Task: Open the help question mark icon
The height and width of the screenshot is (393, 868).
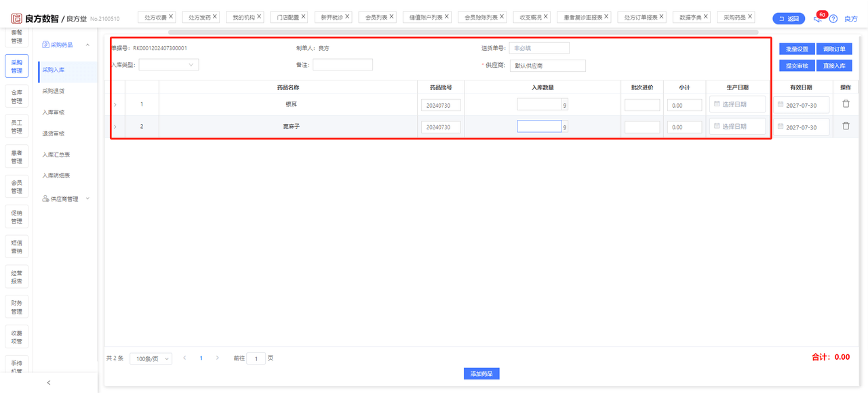Action: [833, 19]
